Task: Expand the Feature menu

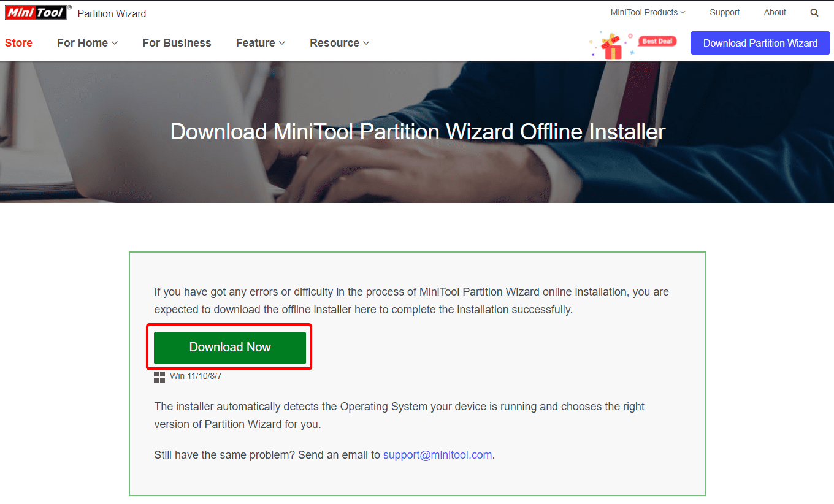Action: click(x=261, y=43)
